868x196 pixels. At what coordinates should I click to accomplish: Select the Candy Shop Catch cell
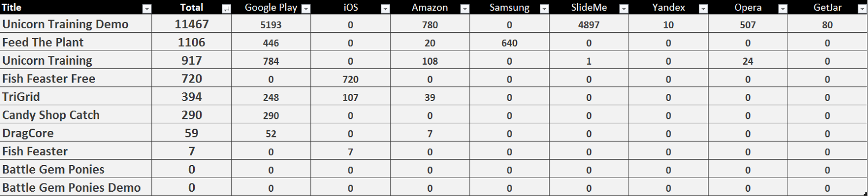click(76, 115)
